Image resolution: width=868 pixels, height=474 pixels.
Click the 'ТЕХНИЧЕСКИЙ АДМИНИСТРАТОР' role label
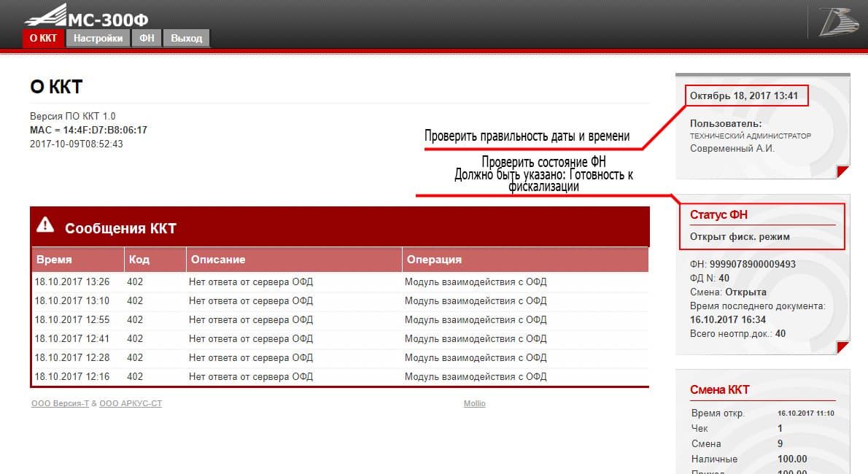point(750,136)
